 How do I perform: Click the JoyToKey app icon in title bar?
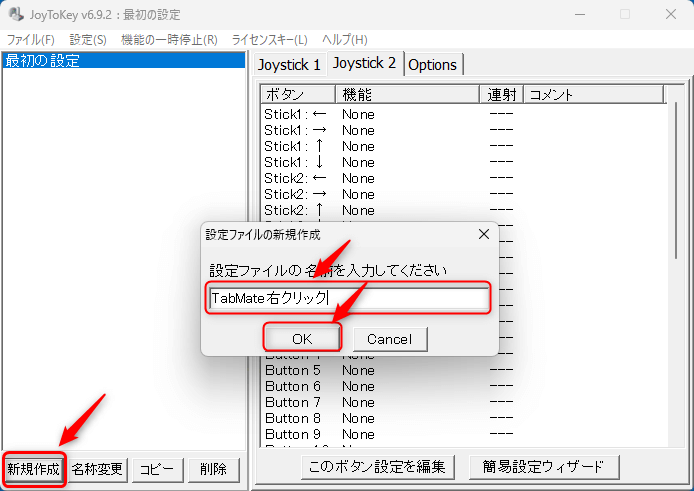(x=16, y=14)
